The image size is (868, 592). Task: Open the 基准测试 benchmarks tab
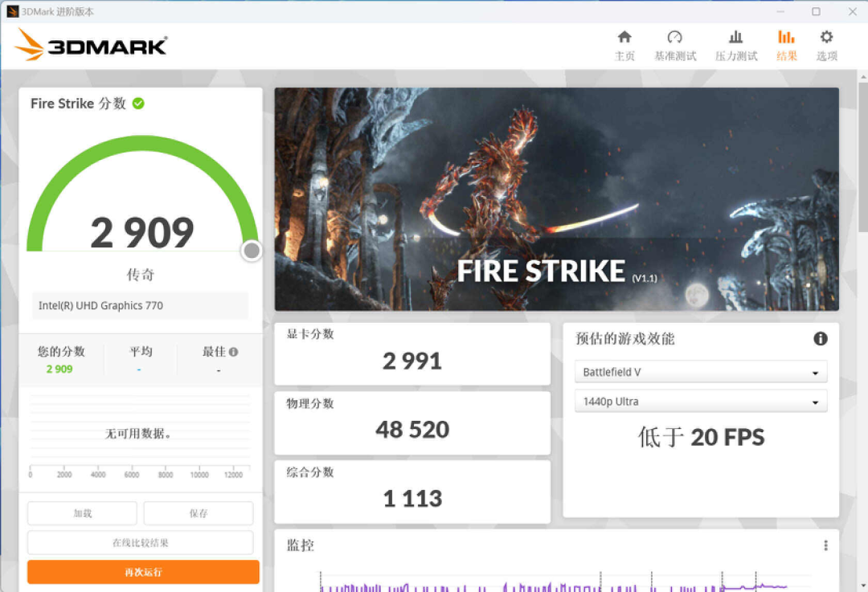[x=675, y=45]
